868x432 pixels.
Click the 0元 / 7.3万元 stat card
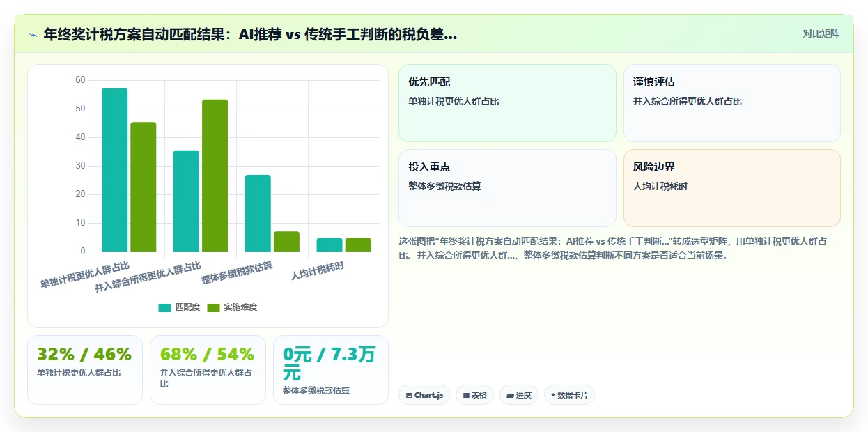331,370
